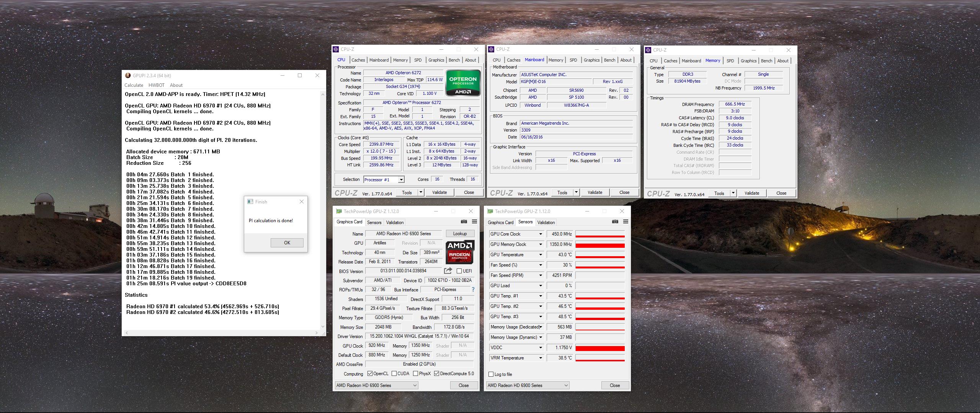Open HWBOT menu in GPUPI
The width and height of the screenshot is (980, 413).
point(156,85)
